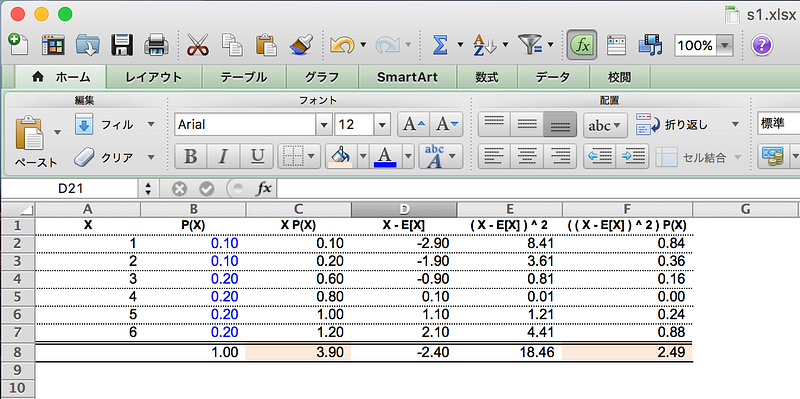Open the Toolbox icon
Viewport: 800px width, 399px height.
tap(616, 45)
